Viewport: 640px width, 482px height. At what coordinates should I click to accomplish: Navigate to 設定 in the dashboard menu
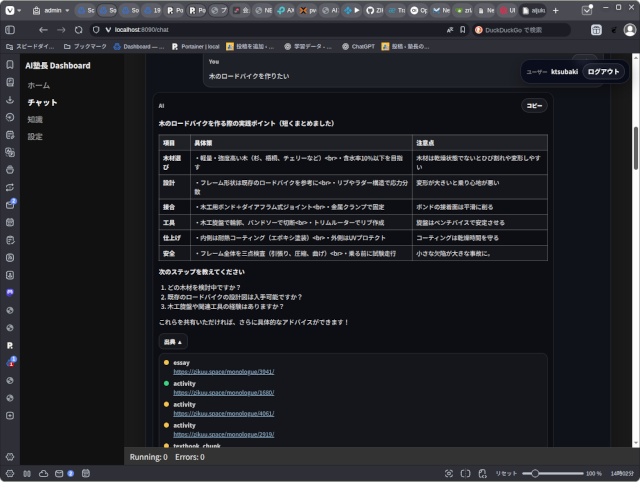35,136
